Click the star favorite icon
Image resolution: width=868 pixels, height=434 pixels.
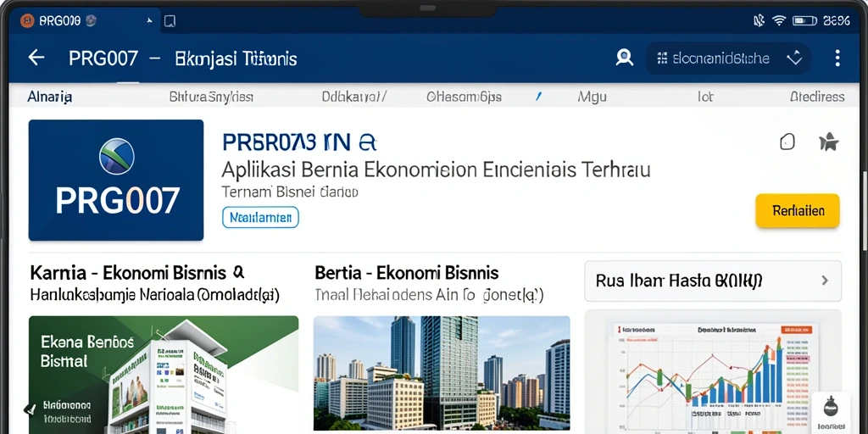coord(829,142)
